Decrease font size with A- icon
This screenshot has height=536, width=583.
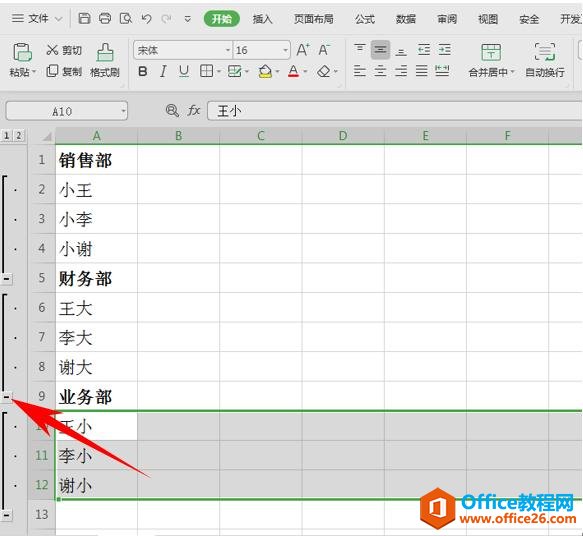point(324,50)
